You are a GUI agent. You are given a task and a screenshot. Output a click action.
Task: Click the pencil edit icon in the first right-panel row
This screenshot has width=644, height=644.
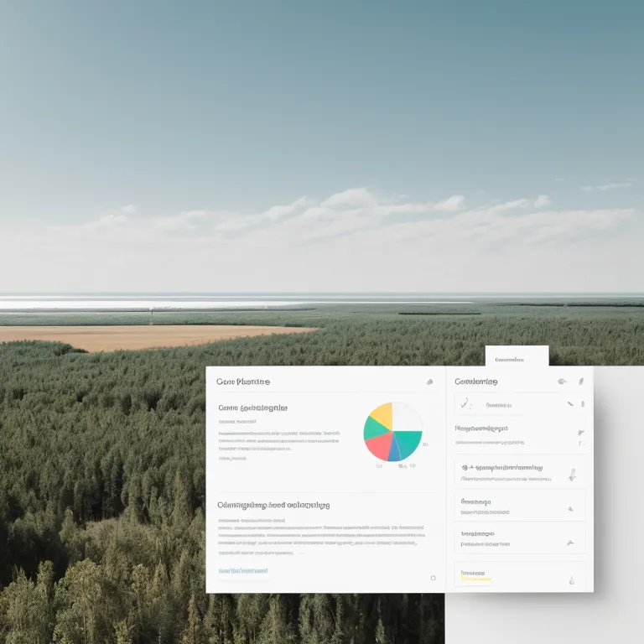(x=570, y=404)
